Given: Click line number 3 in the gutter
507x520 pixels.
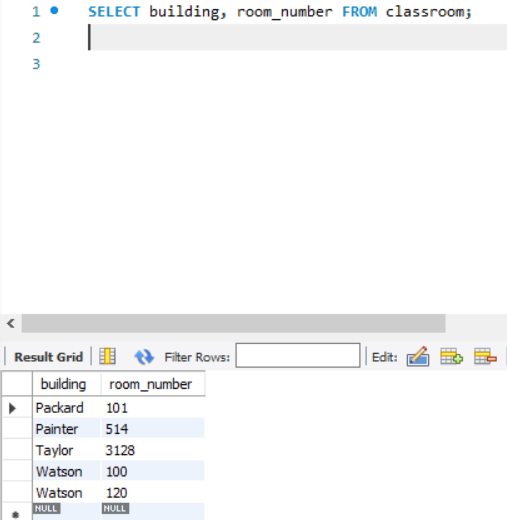Looking at the screenshot, I should tap(36, 64).
